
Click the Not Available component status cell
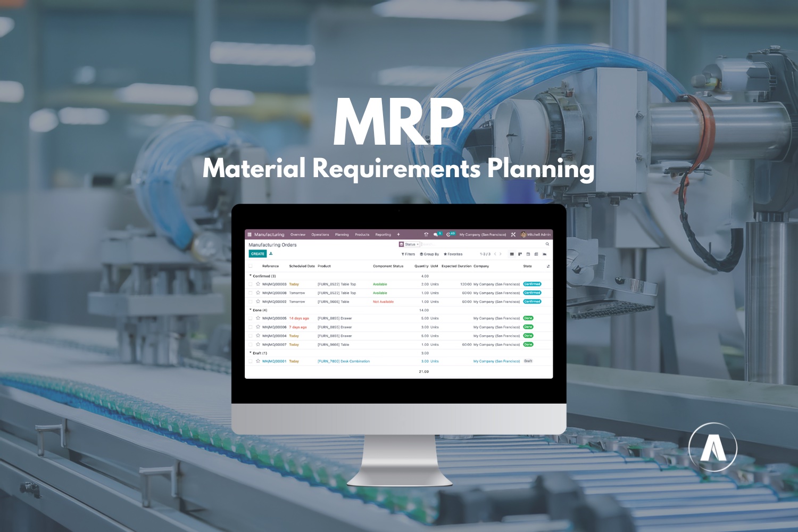coord(383,302)
